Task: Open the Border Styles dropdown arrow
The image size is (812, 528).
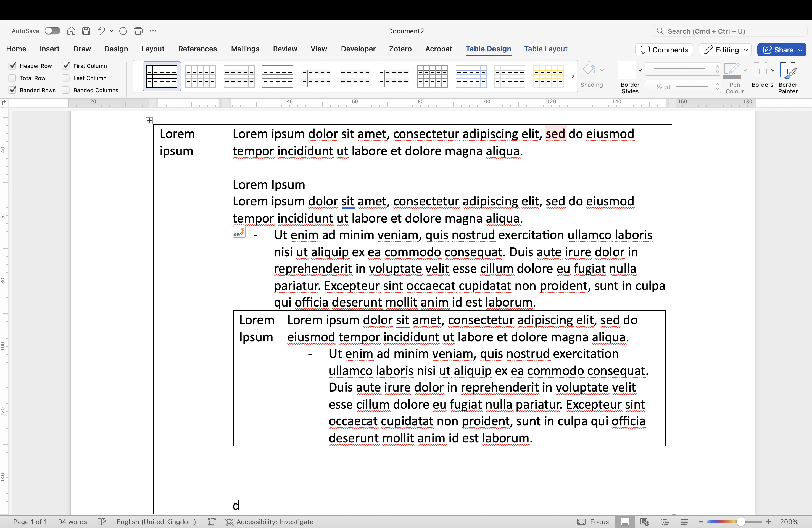Action: (640, 70)
